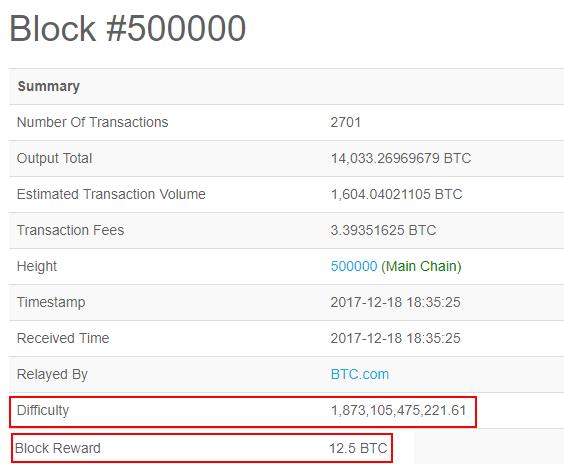564x464 pixels.
Task: Select the 12.5 BTC reward value
Action: click(x=358, y=448)
